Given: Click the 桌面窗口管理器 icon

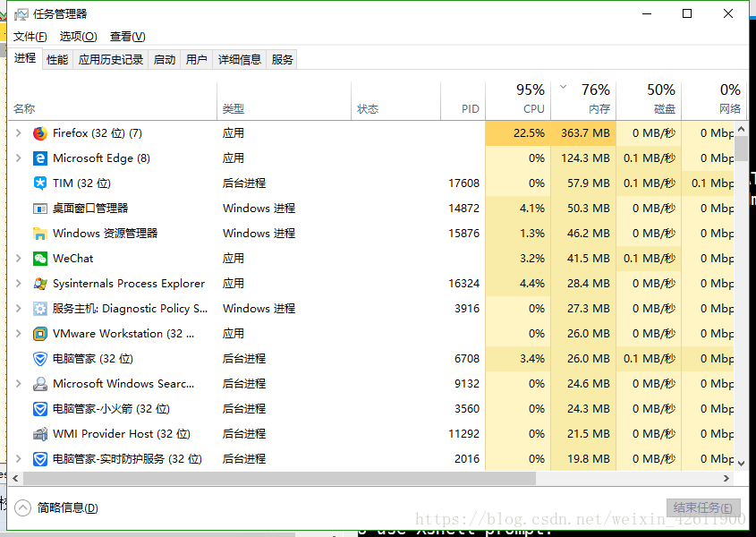Looking at the screenshot, I should click(40, 209).
